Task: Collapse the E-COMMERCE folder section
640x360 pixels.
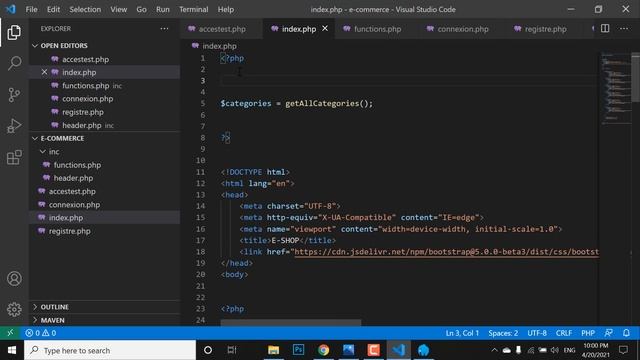Action: [35, 138]
